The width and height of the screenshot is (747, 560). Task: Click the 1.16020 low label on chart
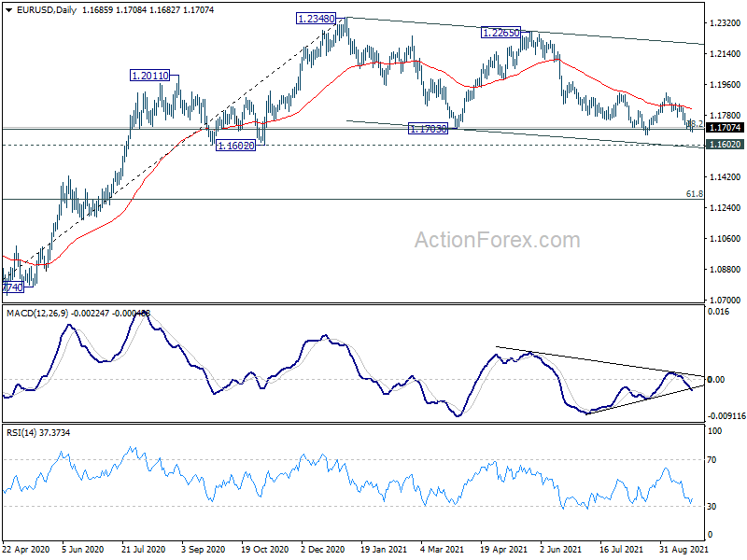click(236, 146)
